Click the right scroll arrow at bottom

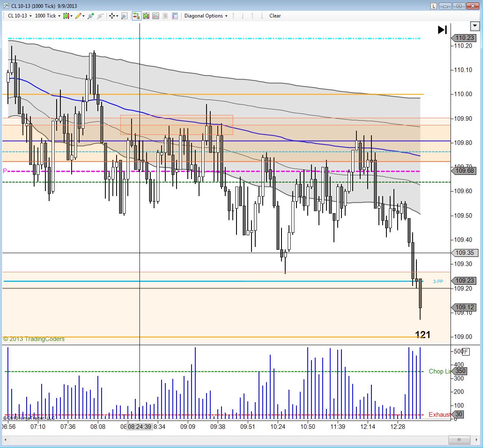(476, 440)
